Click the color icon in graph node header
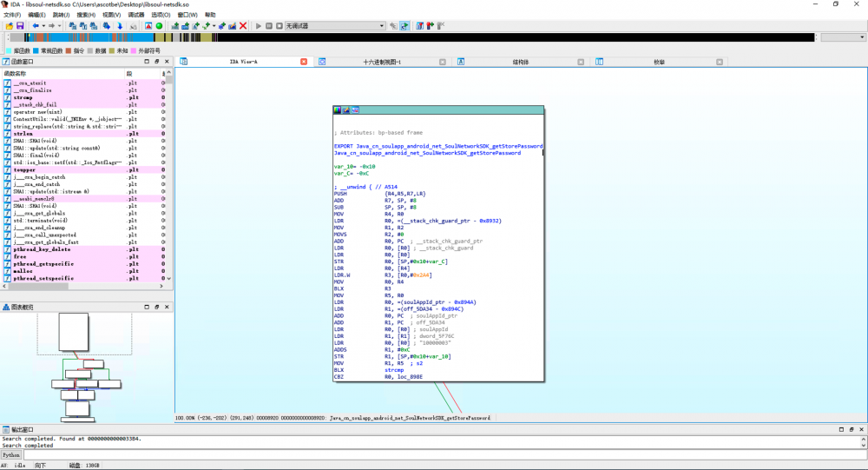 pos(339,110)
